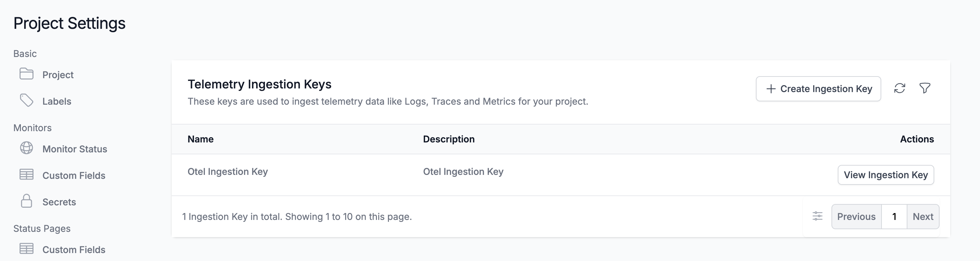
Task: Click the plus icon on Create Ingestion Key
Action: (771, 88)
